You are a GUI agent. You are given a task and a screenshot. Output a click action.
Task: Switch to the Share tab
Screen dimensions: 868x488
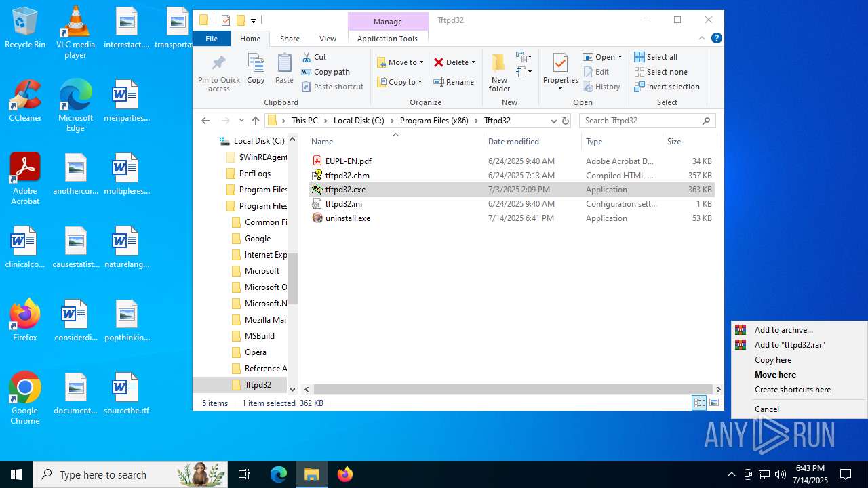(x=290, y=39)
